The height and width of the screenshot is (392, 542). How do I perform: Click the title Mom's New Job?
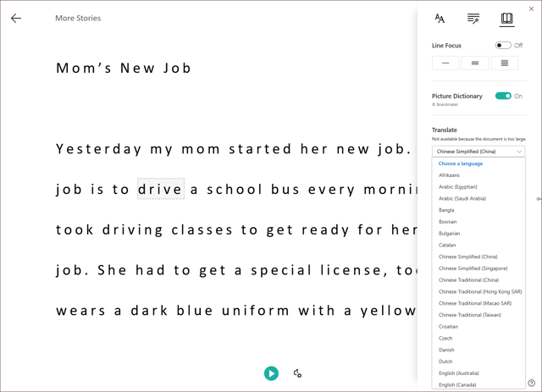(x=124, y=68)
